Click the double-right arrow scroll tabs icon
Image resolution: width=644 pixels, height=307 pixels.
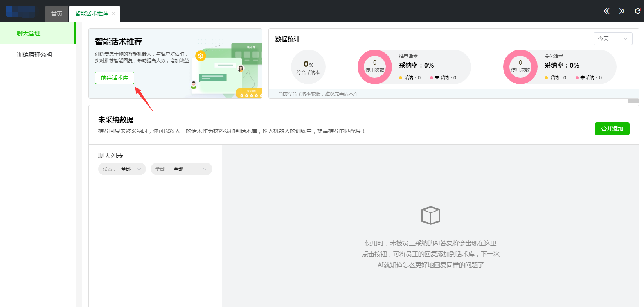pos(622,11)
